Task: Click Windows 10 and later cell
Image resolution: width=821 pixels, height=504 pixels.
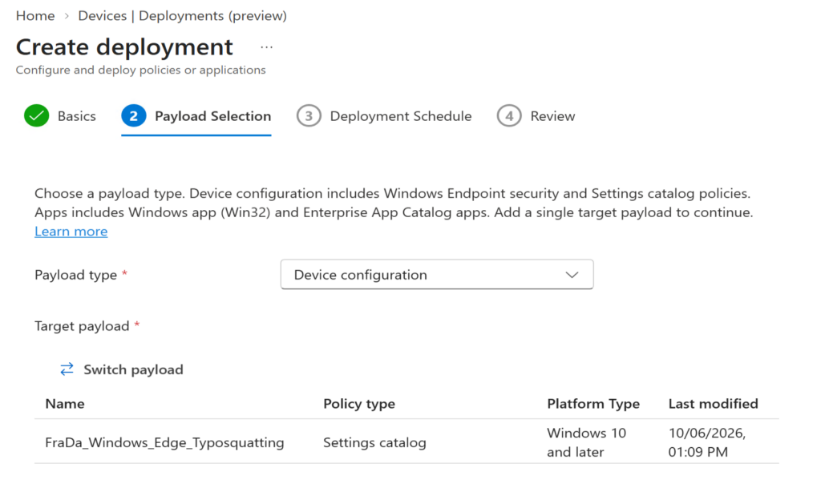Action: point(586,442)
